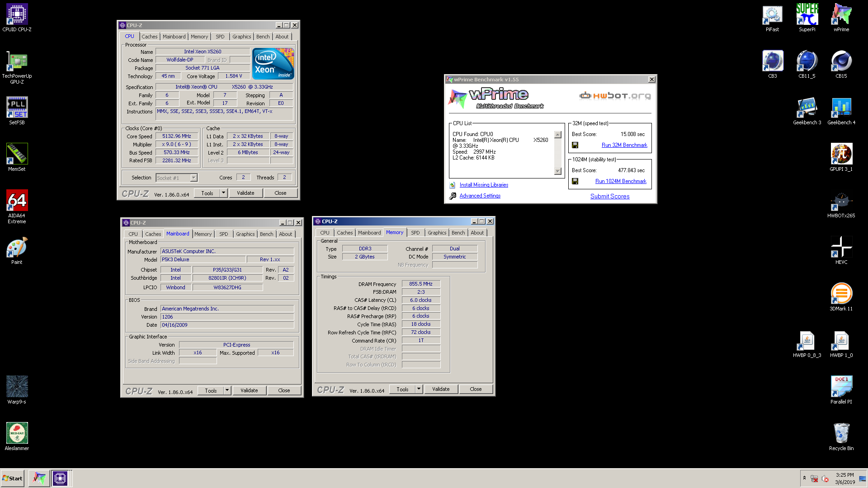
Task: Launch the Parallel PI desktop shortcut
Action: tap(841, 390)
